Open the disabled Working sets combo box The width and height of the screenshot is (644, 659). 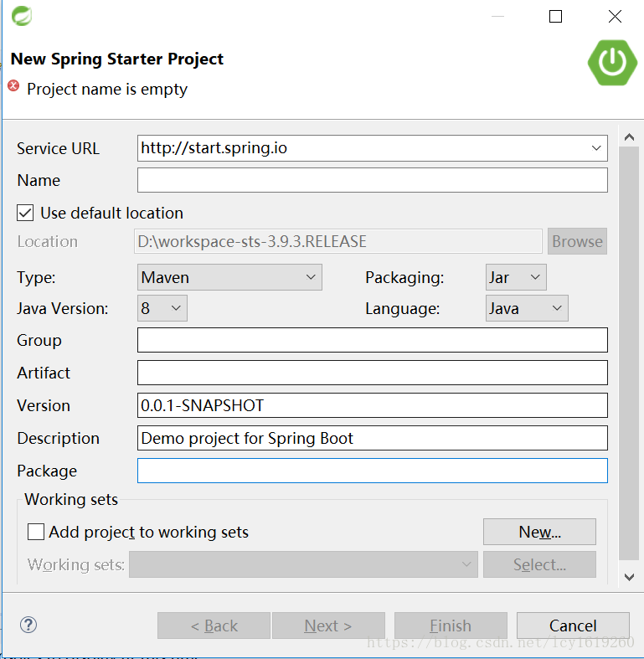303,564
